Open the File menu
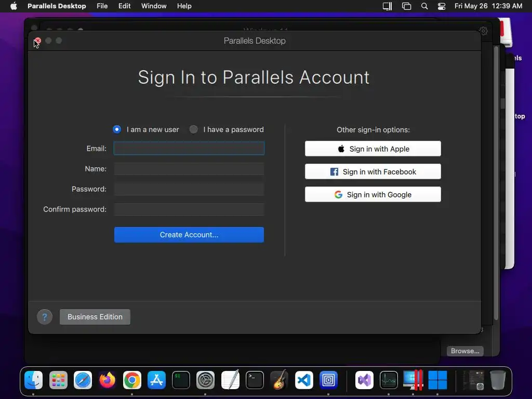This screenshot has height=399, width=532. pos(102,6)
